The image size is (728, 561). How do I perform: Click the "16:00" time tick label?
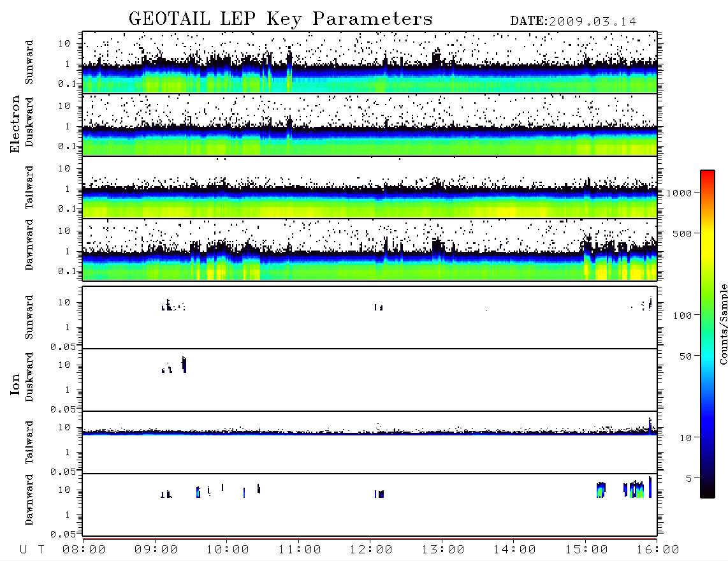coord(658,550)
